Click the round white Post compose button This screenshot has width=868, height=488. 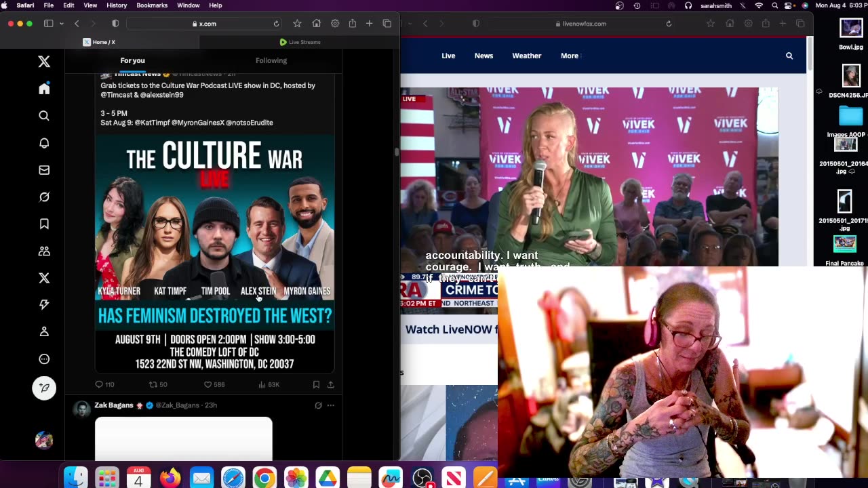click(x=44, y=388)
